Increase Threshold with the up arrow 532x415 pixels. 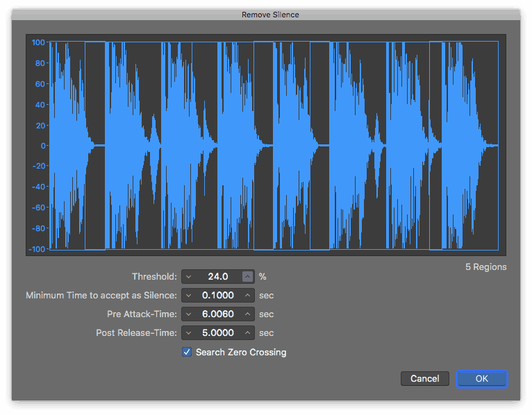point(248,276)
